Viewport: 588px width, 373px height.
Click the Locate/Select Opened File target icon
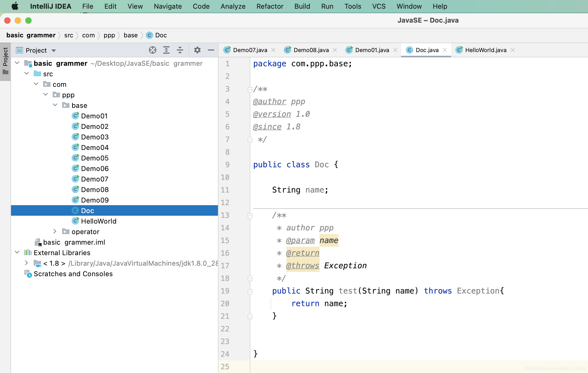(153, 50)
